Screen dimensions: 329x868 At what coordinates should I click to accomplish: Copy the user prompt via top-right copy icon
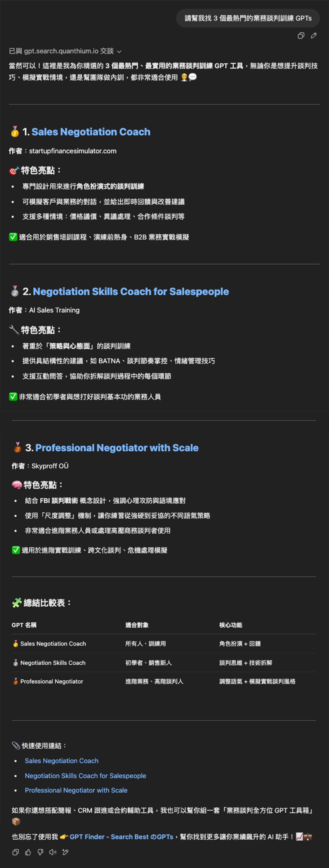point(301,35)
